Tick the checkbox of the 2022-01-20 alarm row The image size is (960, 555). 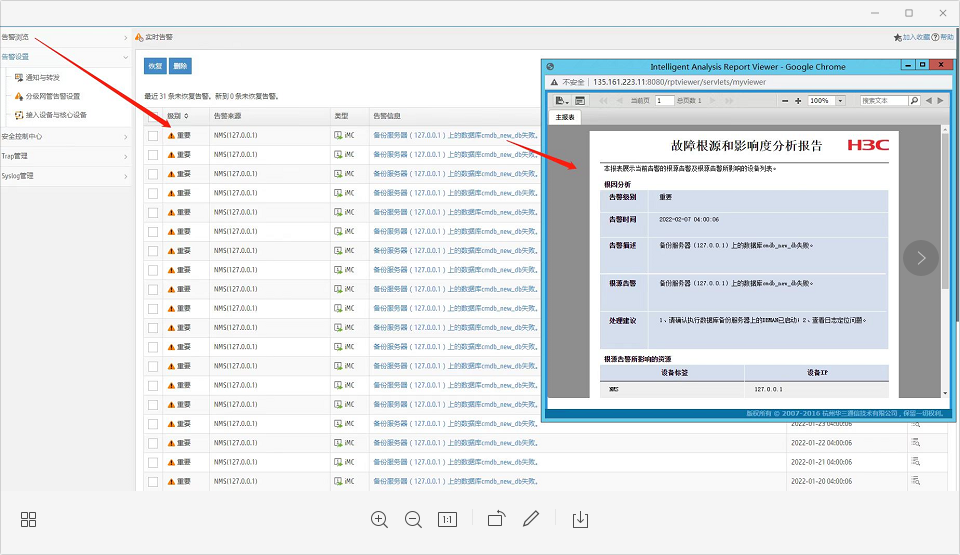153,481
